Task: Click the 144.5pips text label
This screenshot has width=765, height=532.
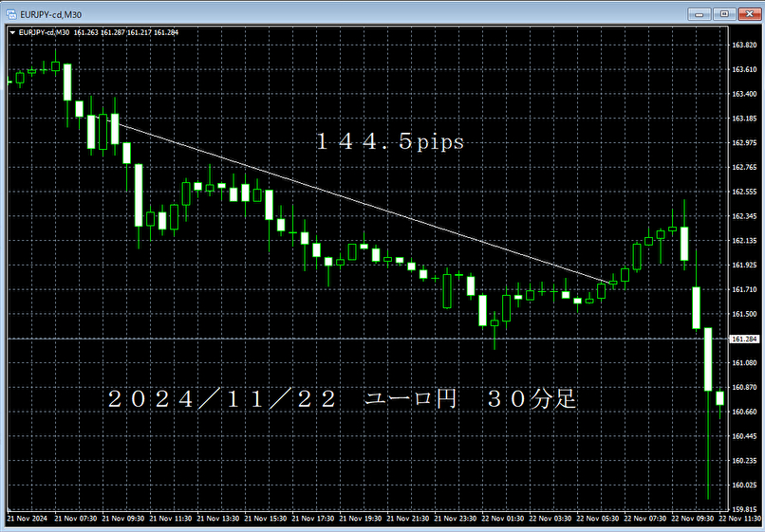Action: click(390, 142)
